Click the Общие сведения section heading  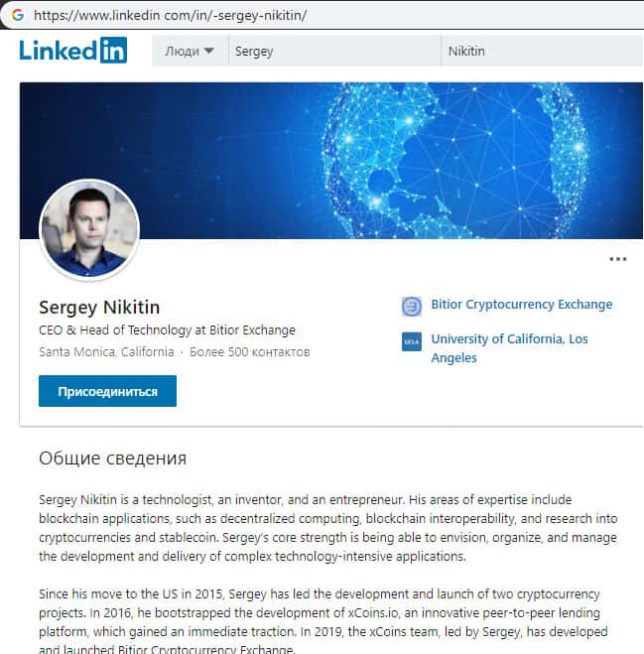tap(112, 458)
